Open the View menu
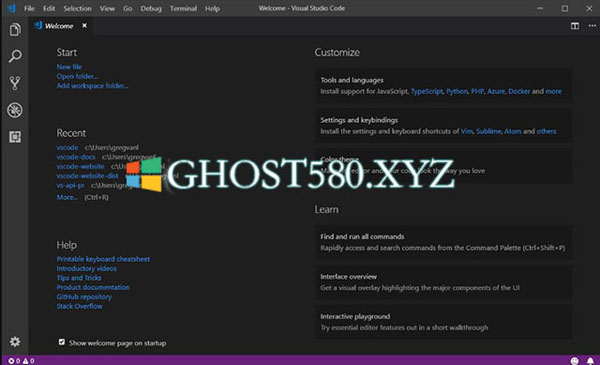 tap(107, 8)
